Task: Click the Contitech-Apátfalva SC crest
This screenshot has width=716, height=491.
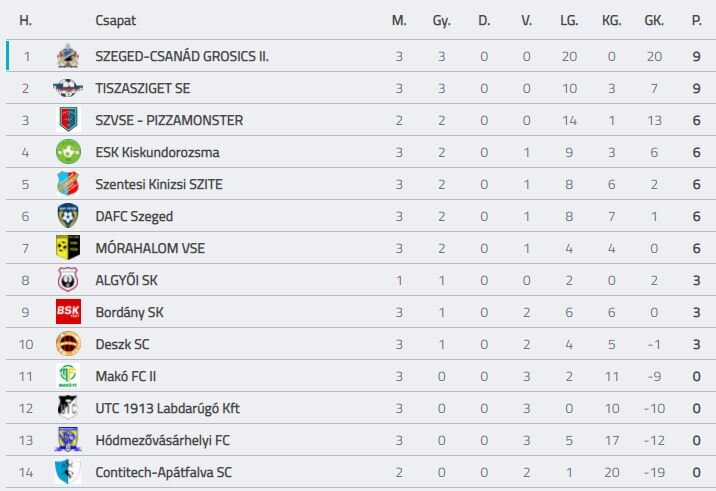Action: [x=67, y=472]
